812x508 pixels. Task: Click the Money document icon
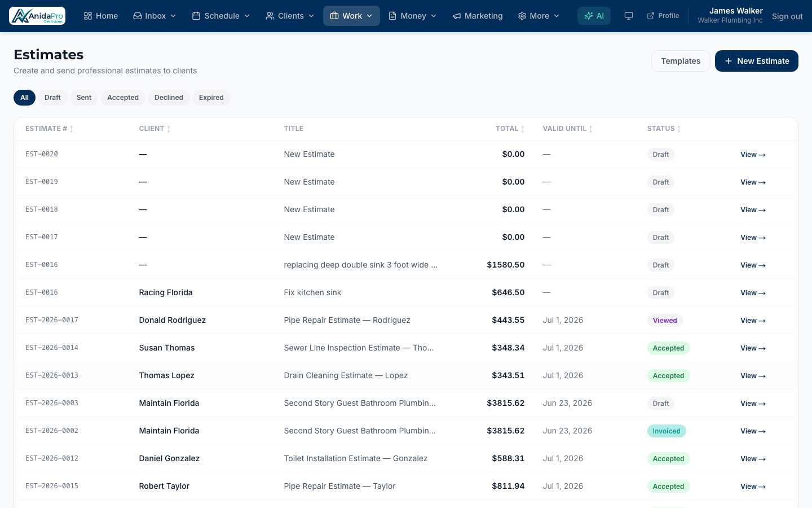tap(392, 16)
